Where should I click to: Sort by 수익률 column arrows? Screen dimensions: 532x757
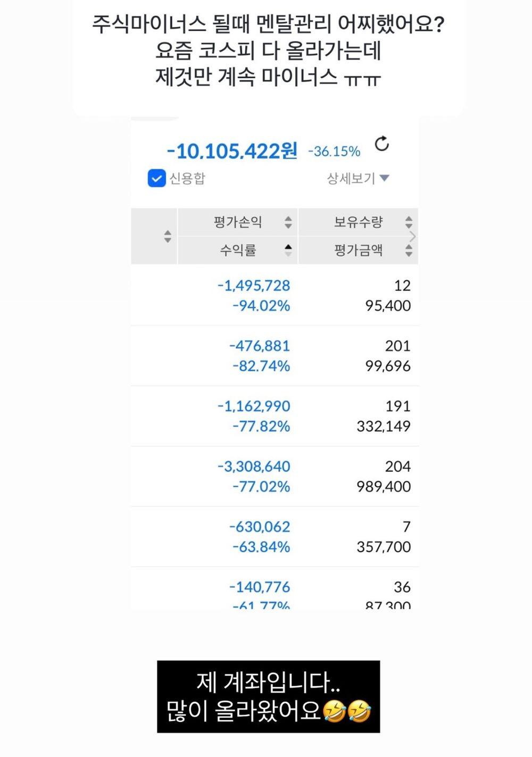click(288, 250)
